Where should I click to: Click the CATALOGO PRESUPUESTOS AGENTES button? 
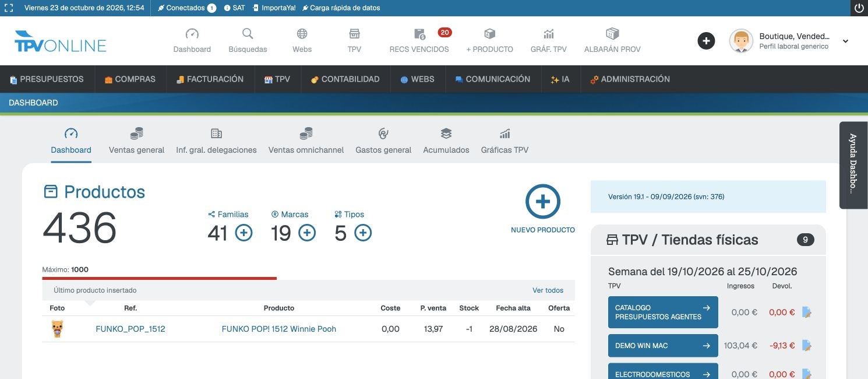tap(663, 312)
